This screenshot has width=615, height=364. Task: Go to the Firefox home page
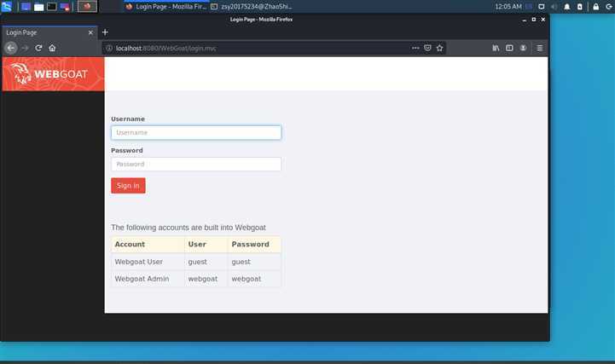point(52,48)
